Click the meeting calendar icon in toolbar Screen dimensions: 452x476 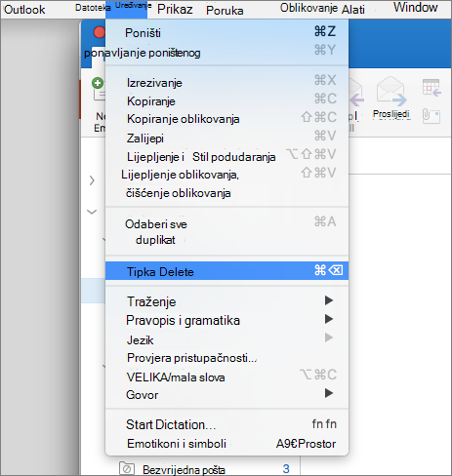tap(431, 88)
